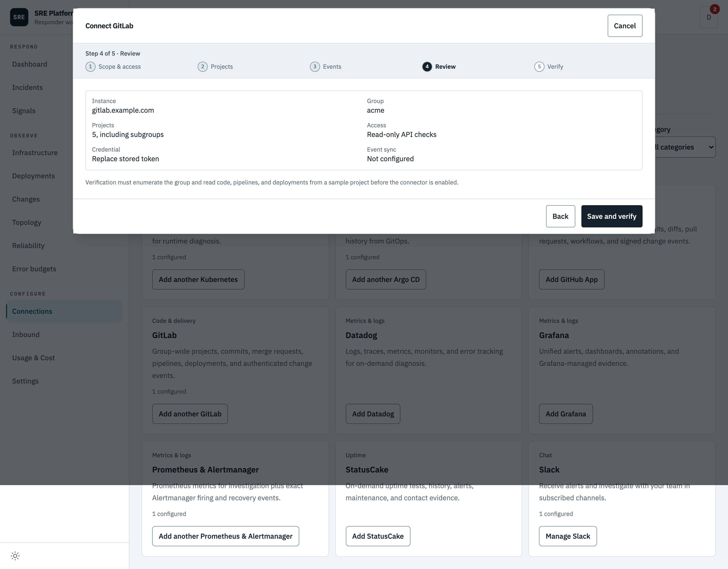Click the Chat category label on Slack
The height and width of the screenshot is (569, 728).
[x=545, y=455]
